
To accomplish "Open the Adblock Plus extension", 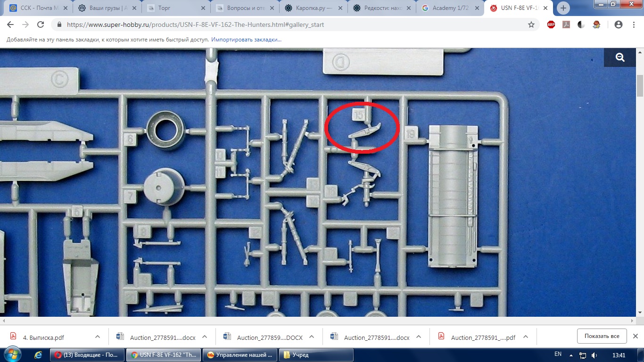I will [x=551, y=25].
